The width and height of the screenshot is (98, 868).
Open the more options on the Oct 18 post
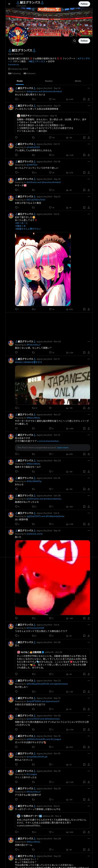[x=89, y=161]
